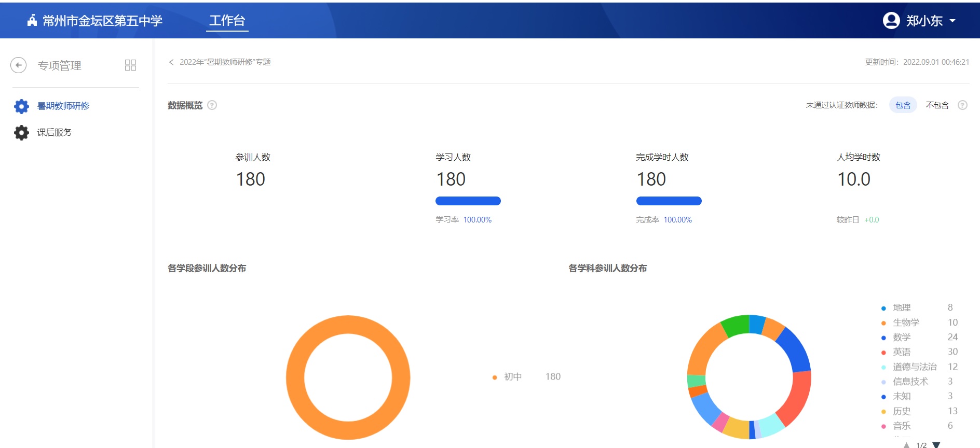Screen dimensions: 980x448
Task: Toggle 初中 legend entry
Action: click(526, 377)
